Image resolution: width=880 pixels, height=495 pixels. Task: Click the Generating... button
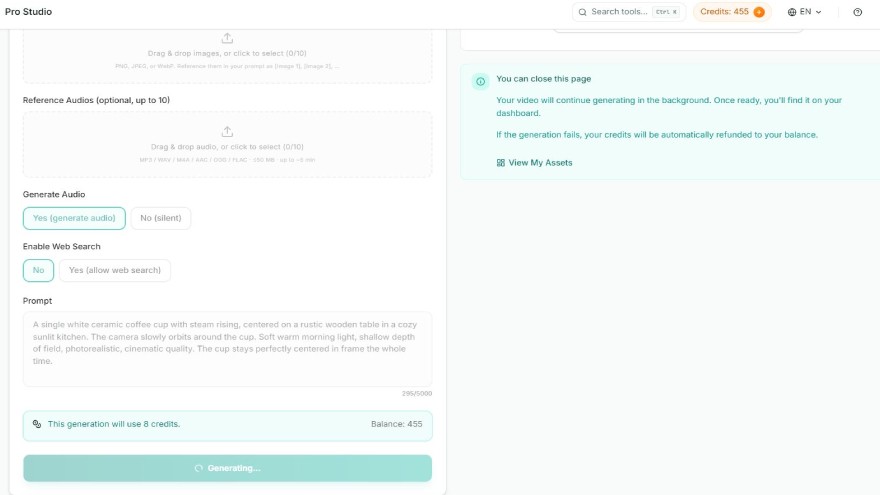227,468
